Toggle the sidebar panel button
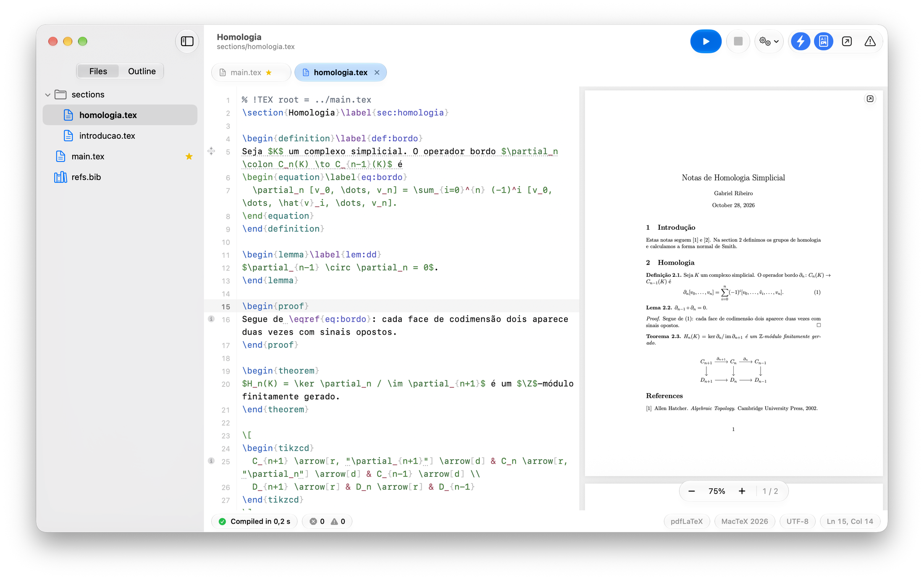 coord(187,41)
